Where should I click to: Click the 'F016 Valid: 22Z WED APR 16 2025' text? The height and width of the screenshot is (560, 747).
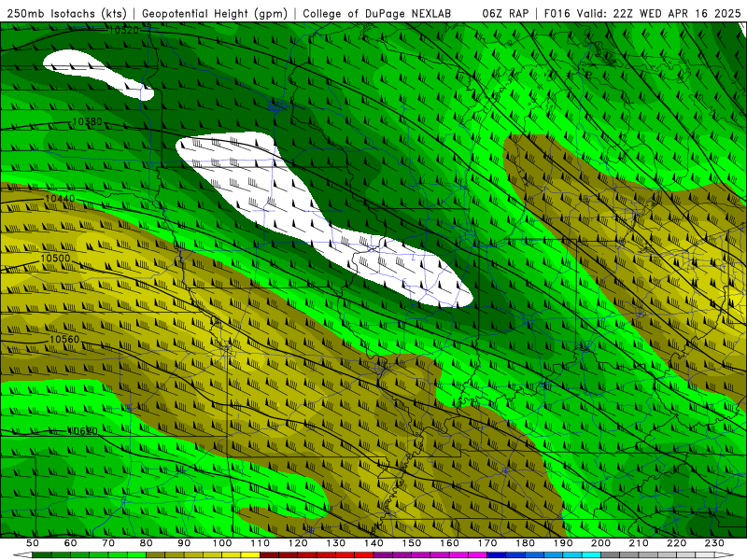[642, 14]
